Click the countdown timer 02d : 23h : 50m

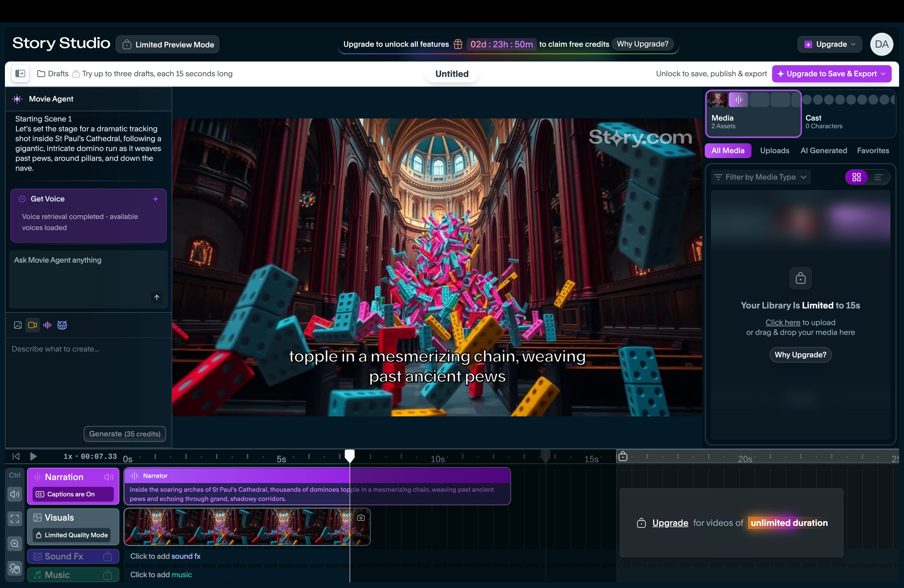[502, 44]
